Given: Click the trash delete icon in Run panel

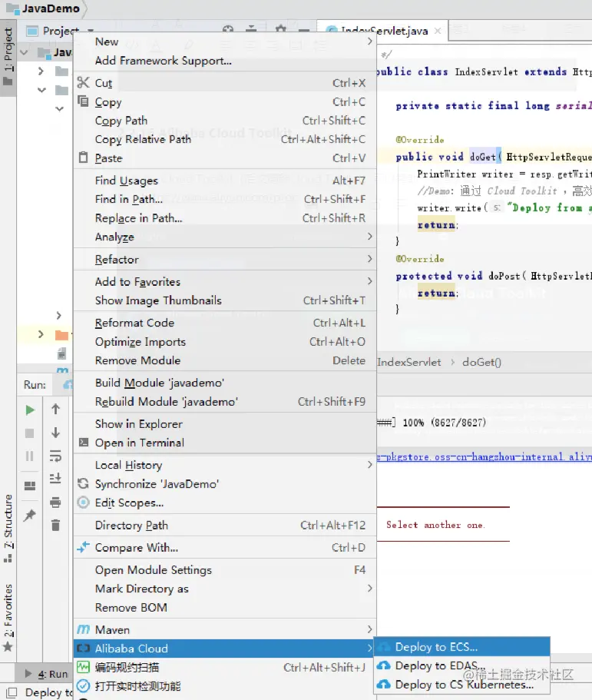Looking at the screenshot, I should 56,525.
